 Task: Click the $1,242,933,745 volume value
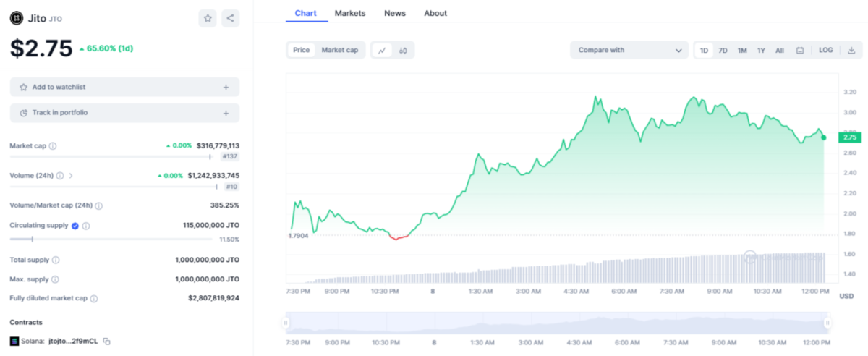point(213,175)
